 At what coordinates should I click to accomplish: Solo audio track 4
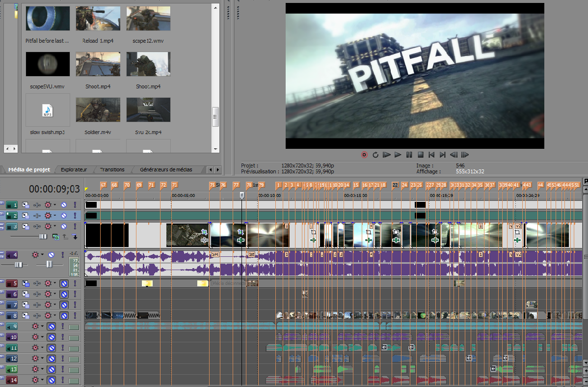[x=63, y=255]
